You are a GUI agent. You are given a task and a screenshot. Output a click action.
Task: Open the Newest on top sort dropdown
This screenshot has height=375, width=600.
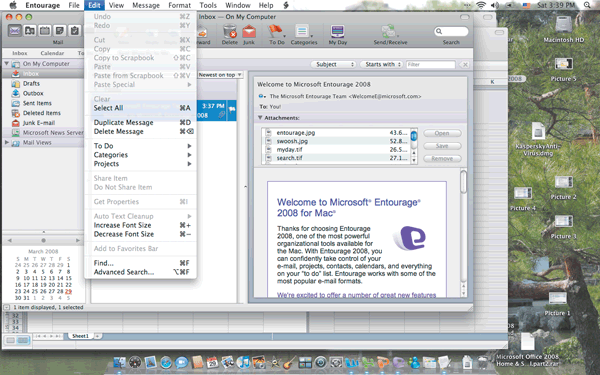coord(220,75)
